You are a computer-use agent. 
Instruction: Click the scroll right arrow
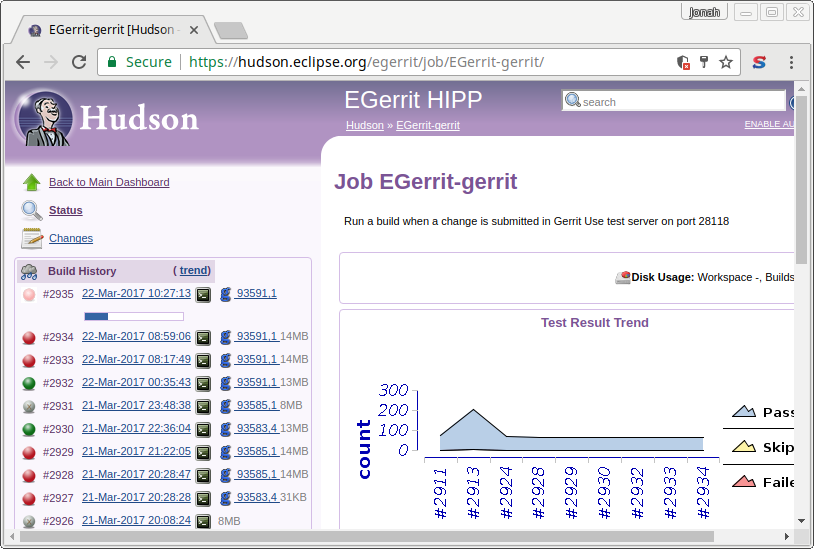point(786,536)
